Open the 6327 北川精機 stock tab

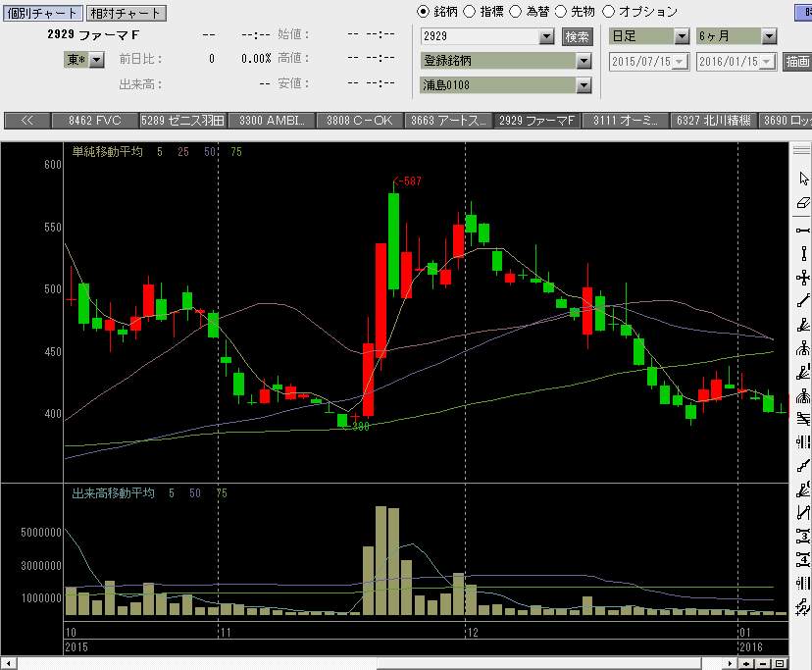713,121
